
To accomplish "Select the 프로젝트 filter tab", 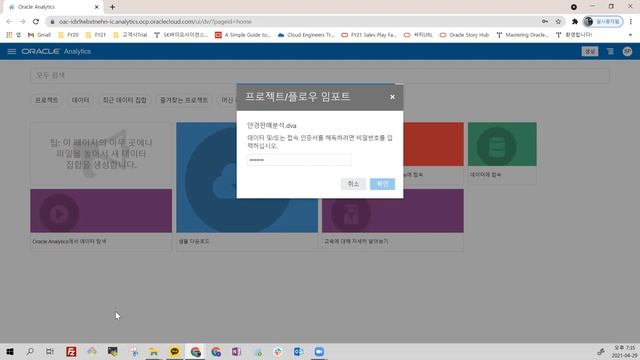I will (47, 100).
